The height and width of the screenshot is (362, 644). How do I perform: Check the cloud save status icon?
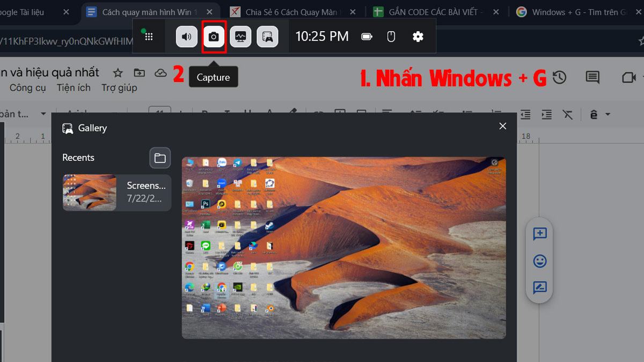point(160,73)
